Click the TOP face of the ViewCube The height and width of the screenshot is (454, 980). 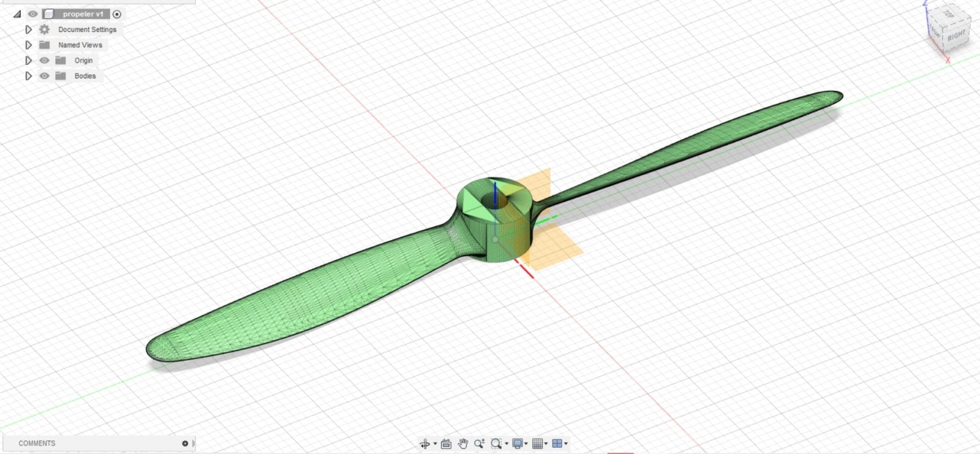tap(948, 13)
